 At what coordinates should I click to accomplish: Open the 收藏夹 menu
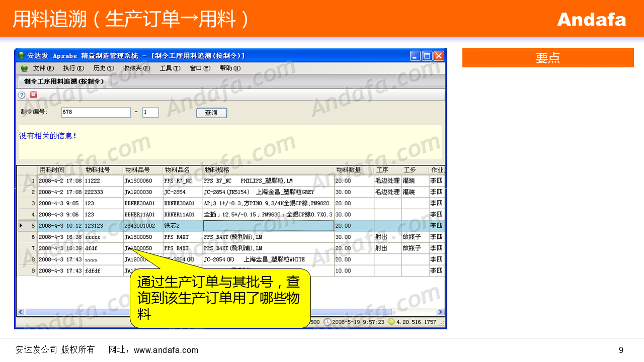click(136, 68)
